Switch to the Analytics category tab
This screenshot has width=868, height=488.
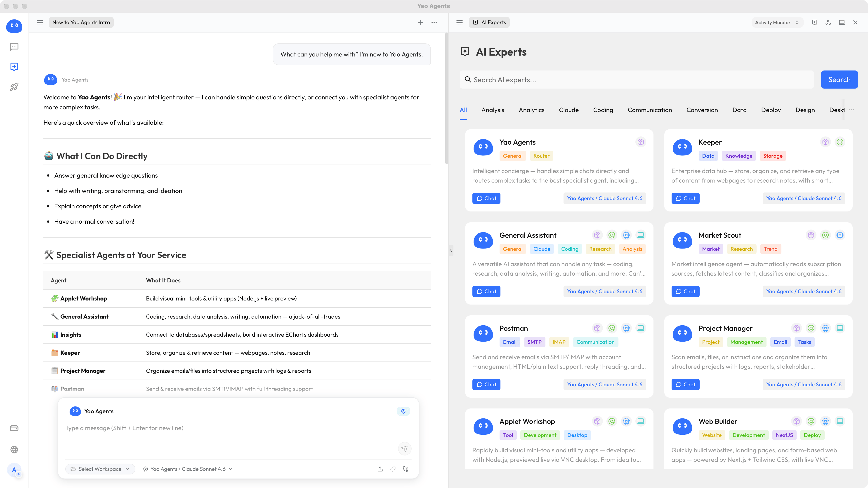[x=531, y=110]
